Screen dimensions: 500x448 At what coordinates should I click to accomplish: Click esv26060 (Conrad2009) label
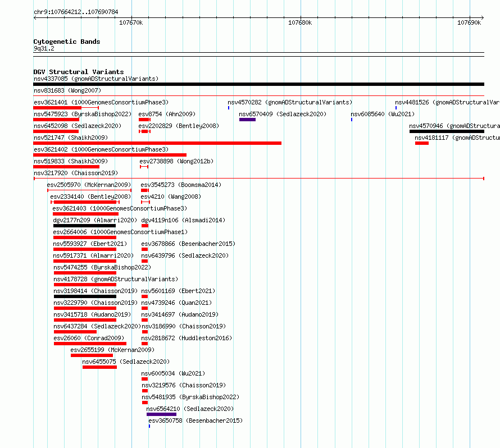coord(89,338)
